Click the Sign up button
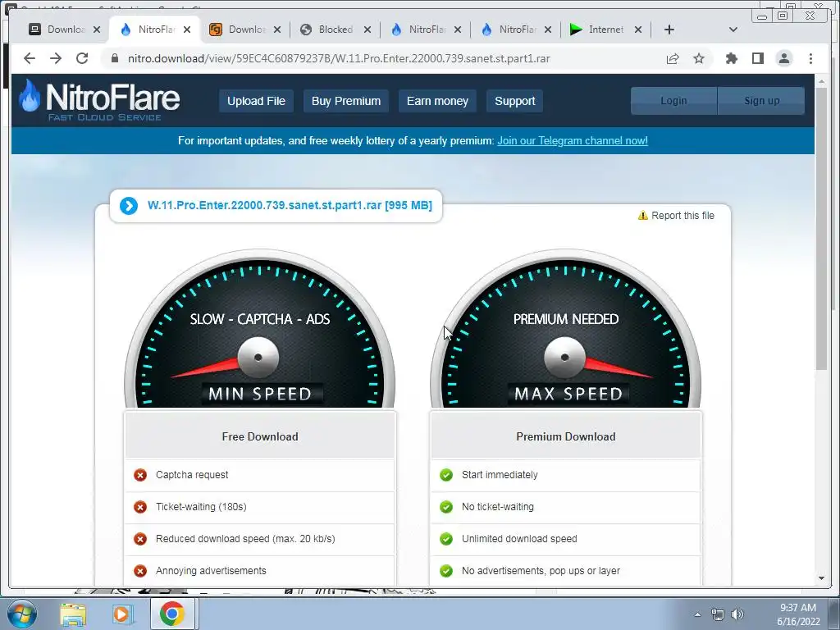This screenshot has width=840, height=630. 761,101
